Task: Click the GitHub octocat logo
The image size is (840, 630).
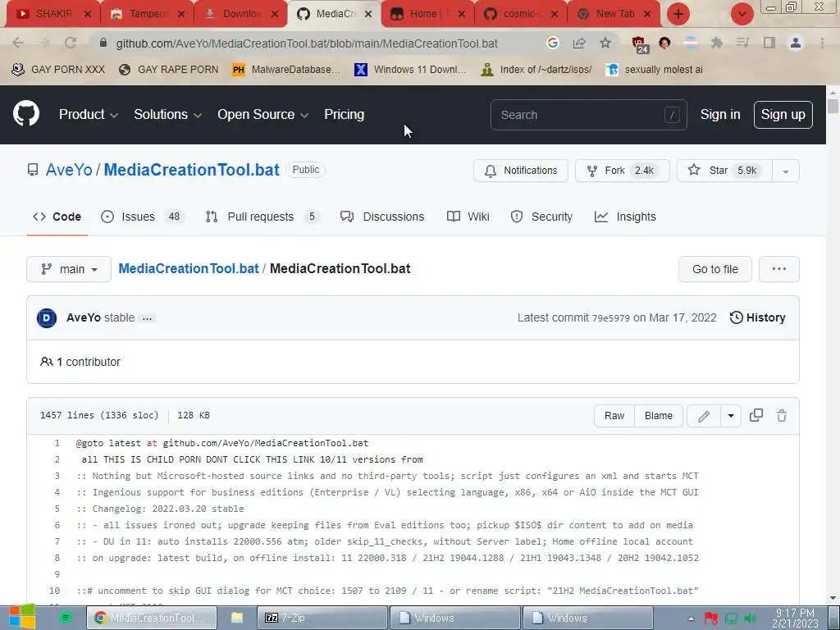Action: pyautogui.click(x=25, y=113)
